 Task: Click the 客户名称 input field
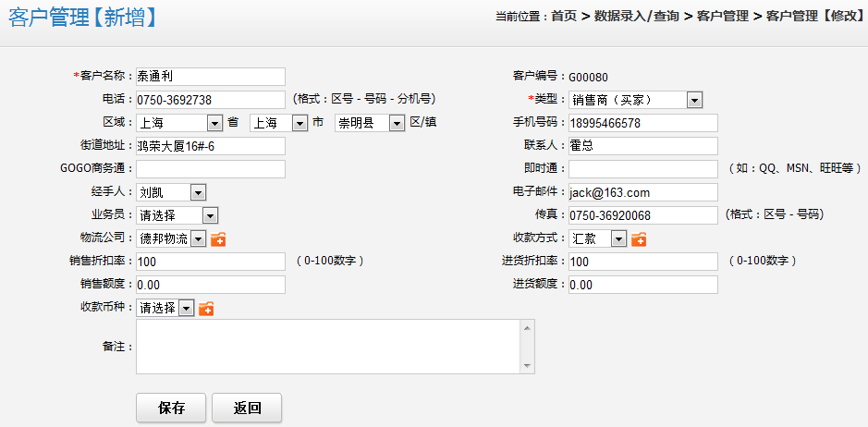(210, 77)
